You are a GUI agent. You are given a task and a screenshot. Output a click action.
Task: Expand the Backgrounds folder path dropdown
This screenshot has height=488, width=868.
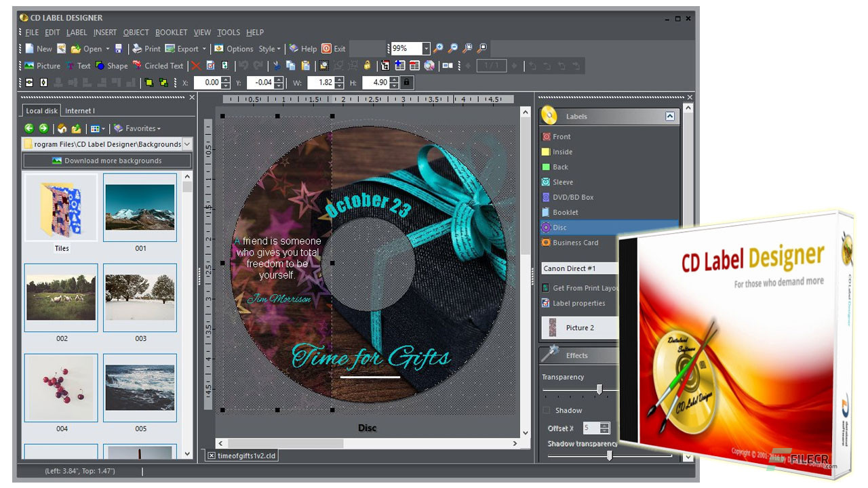187,144
